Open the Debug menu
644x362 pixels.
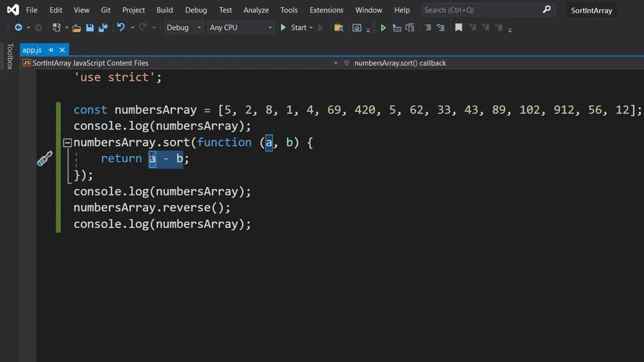[x=196, y=10]
